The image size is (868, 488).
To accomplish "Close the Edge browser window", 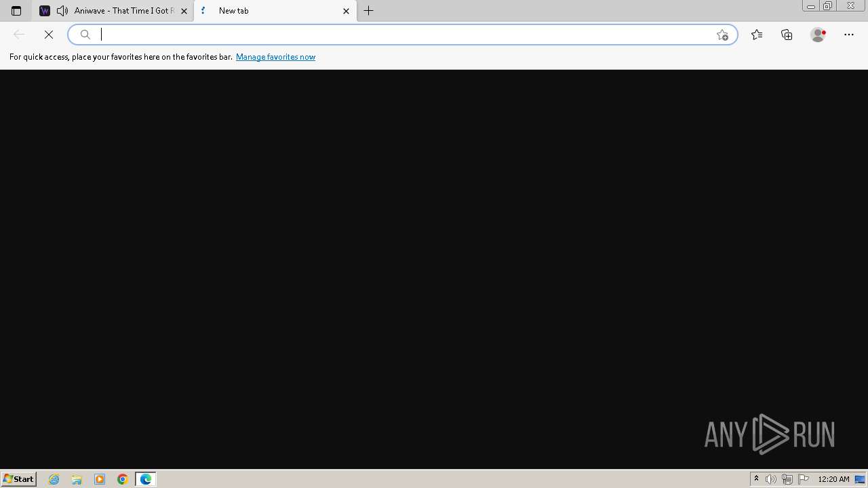I will pos(850,6).
